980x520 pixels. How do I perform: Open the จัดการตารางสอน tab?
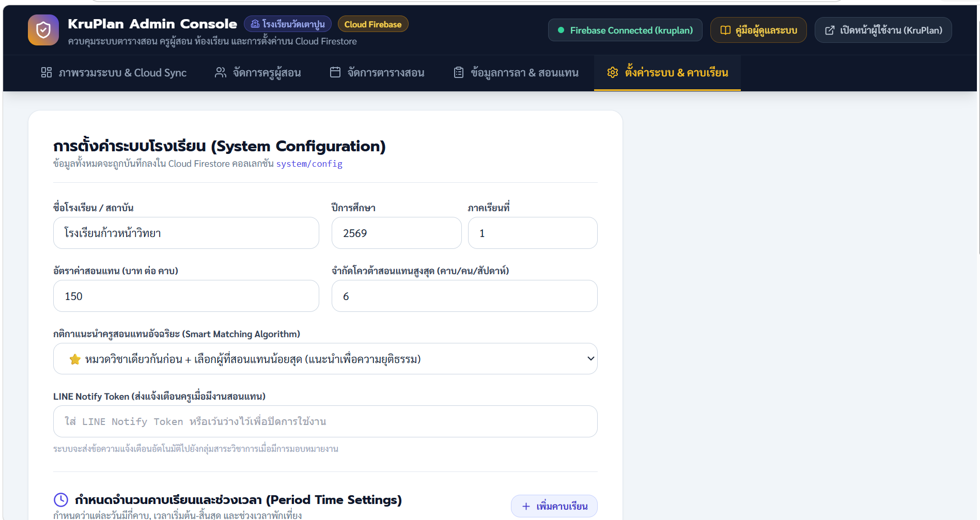(x=377, y=73)
